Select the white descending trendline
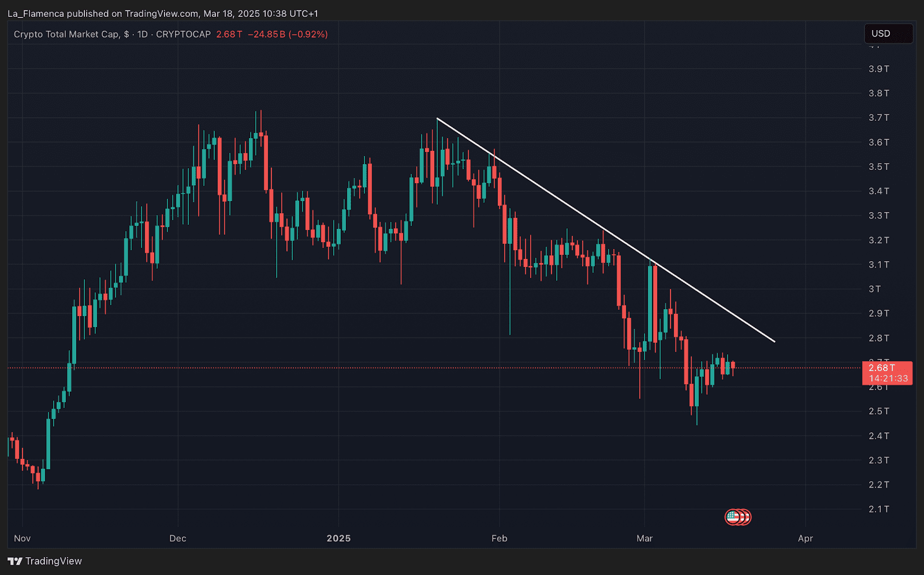 tap(606, 230)
